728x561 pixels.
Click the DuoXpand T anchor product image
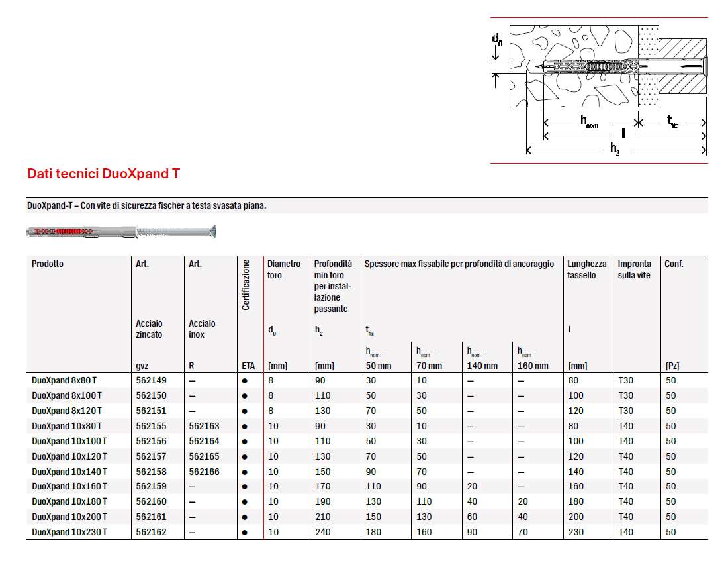point(122,232)
